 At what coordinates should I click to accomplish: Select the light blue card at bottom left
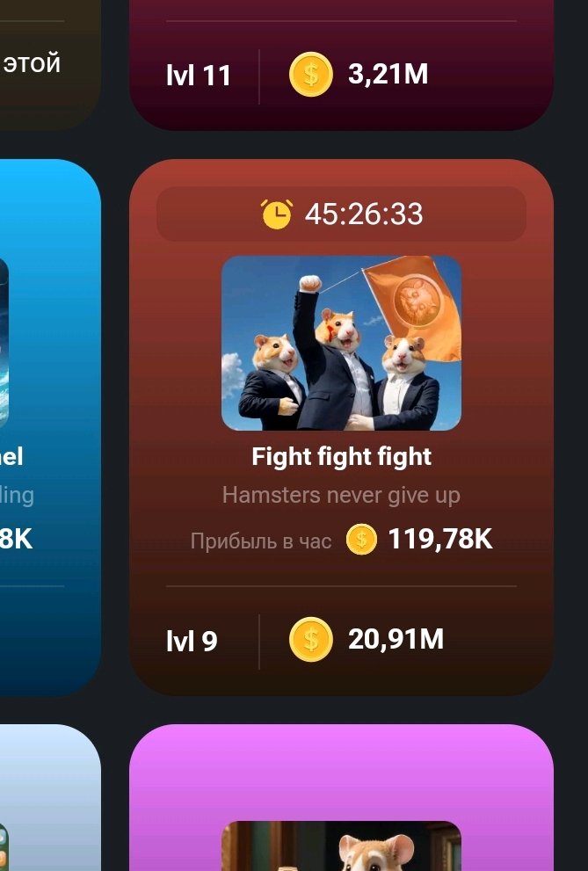(x=50, y=798)
